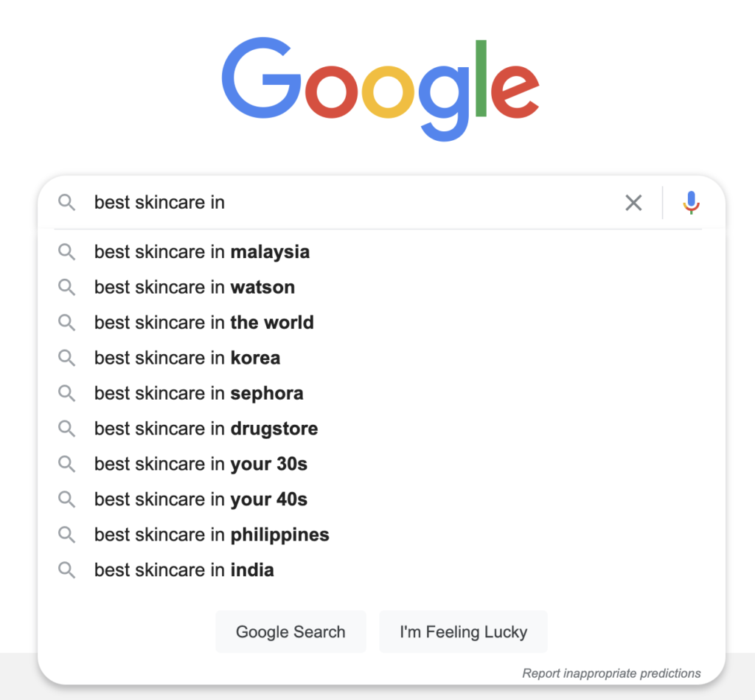Click the magnifier icon beside the malaysia suggestion

[66, 252]
